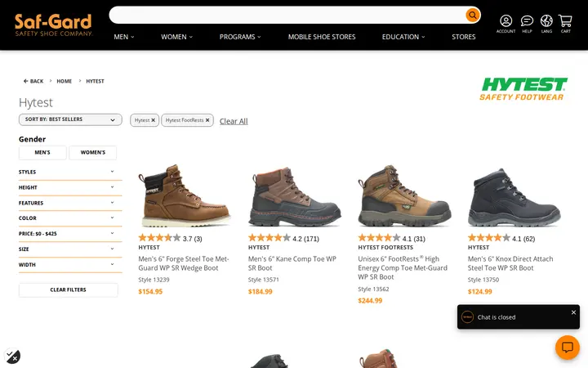The width and height of the screenshot is (588, 368).
Task: Open the shopping Cart icon
Action: (565, 24)
